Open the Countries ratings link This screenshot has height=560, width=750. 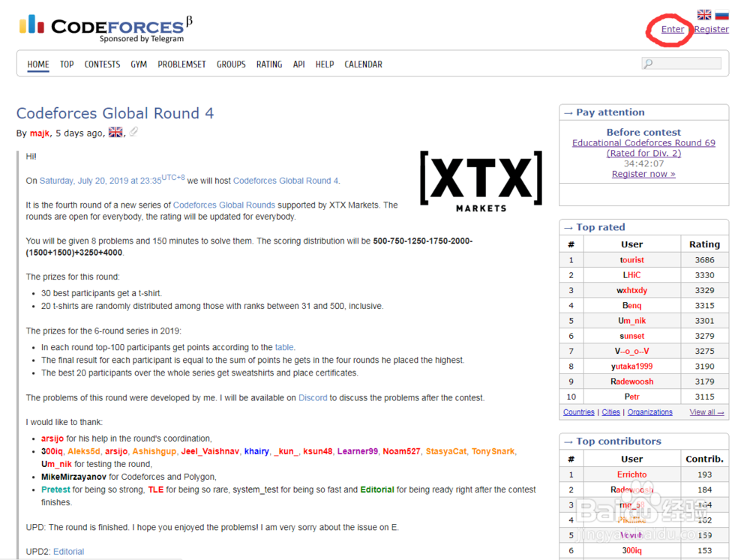tap(579, 412)
